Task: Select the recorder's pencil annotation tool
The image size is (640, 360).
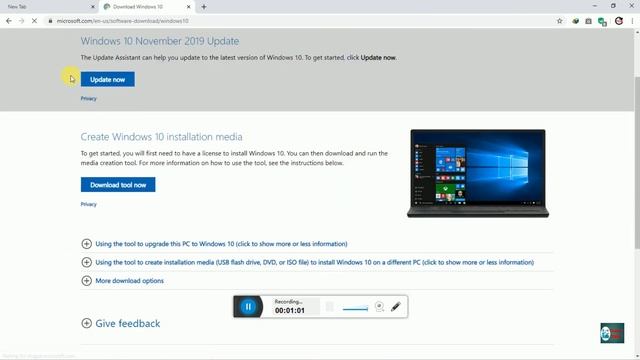Action: (x=396, y=307)
